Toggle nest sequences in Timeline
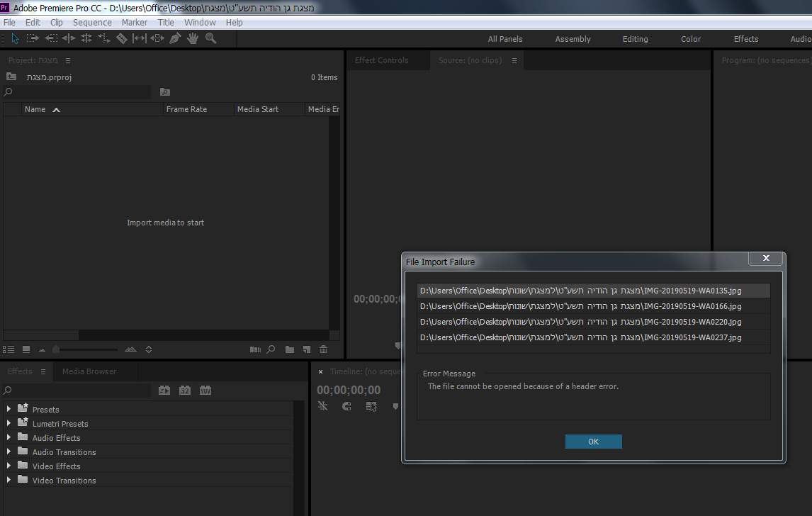 tap(323, 406)
